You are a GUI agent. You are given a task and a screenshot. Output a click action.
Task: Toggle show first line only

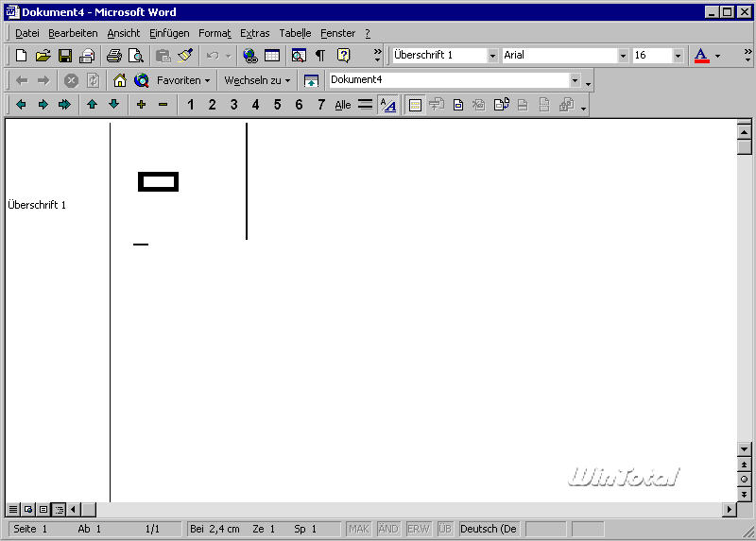point(365,105)
